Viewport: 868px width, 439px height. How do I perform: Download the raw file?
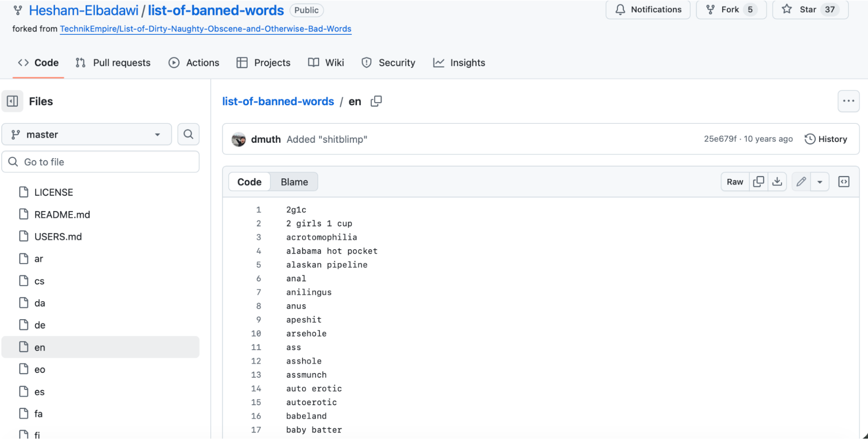[778, 182]
